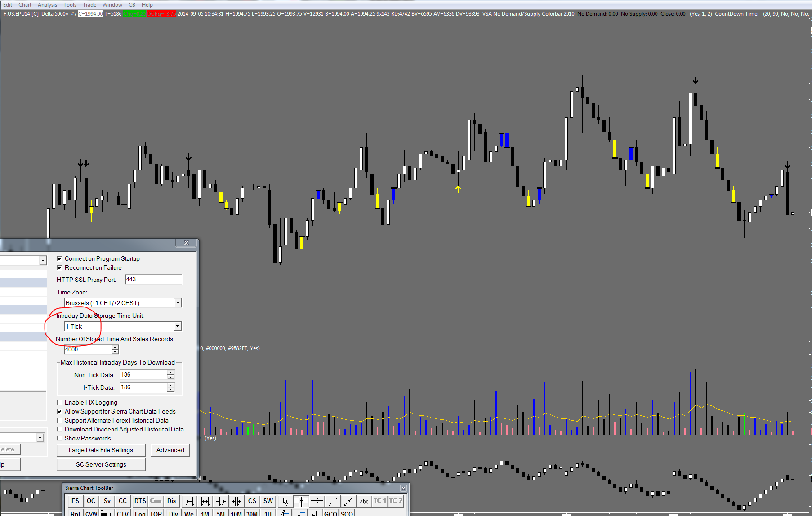Click the bold outward-arrows bar spacing icon

point(205,501)
